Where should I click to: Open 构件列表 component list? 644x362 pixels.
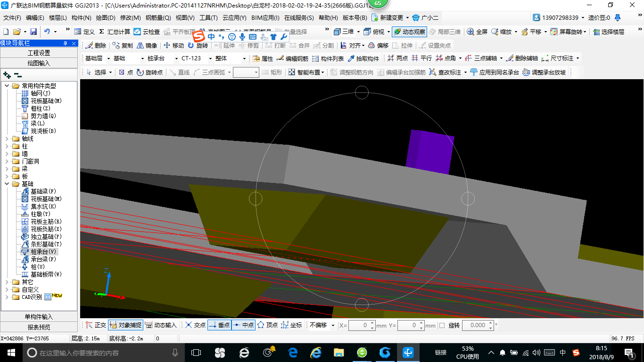(328, 58)
